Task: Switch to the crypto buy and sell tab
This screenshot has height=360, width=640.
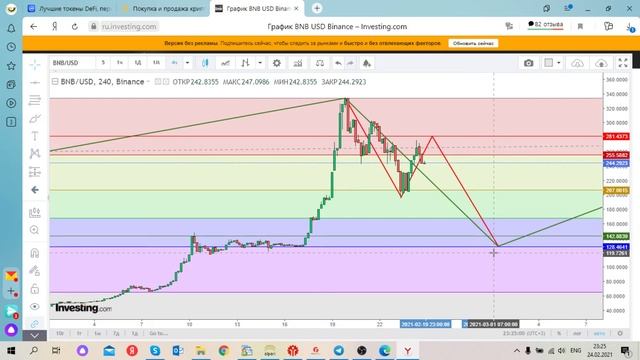Action: pyautogui.click(x=163, y=8)
